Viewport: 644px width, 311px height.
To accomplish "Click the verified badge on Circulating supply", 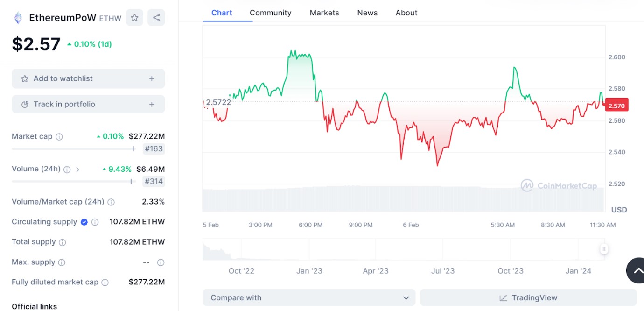I will pos(84,222).
